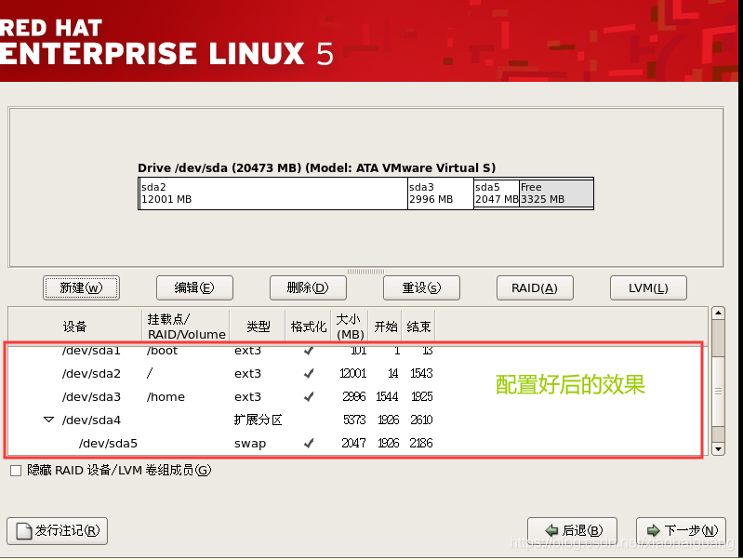Click the green next arrow icon
This screenshot has width=743, height=560.
pyautogui.click(x=654, y=530)
